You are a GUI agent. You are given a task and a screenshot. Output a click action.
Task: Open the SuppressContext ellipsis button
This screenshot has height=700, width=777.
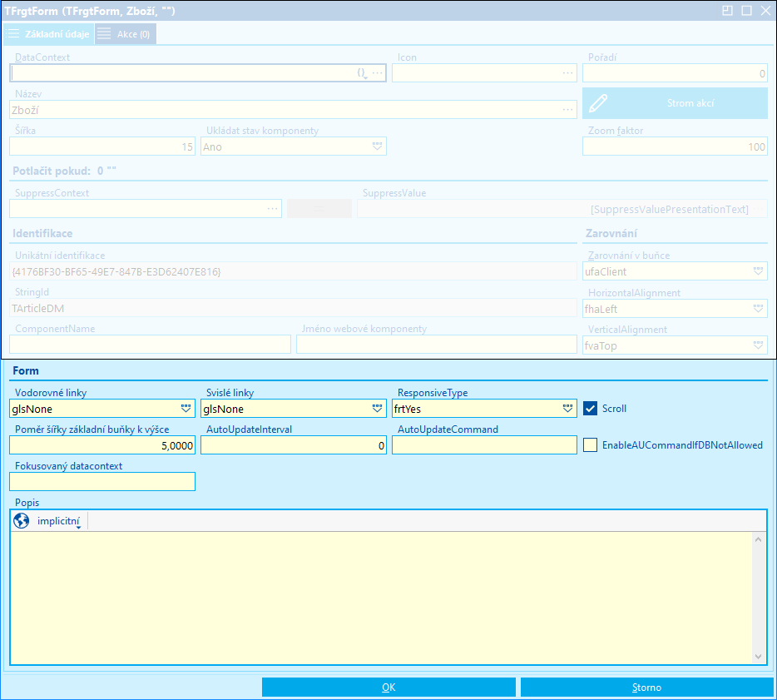[273, 209]
